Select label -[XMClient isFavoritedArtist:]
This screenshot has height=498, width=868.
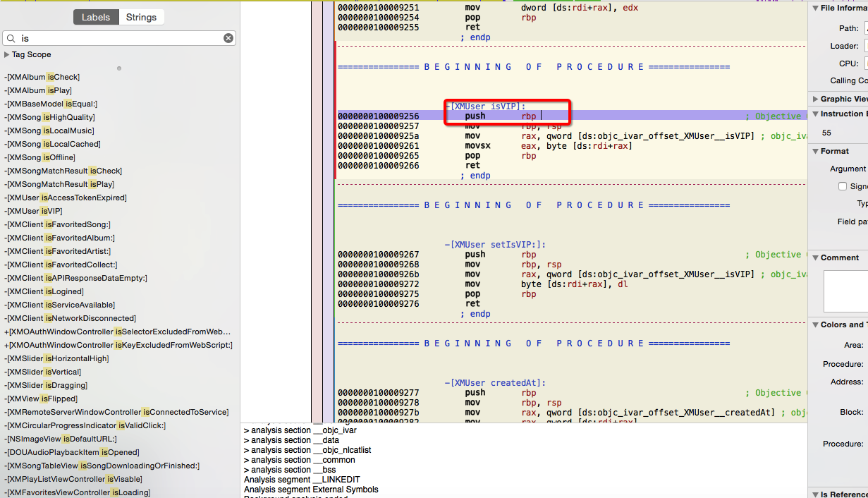click(x=57, y=251)
